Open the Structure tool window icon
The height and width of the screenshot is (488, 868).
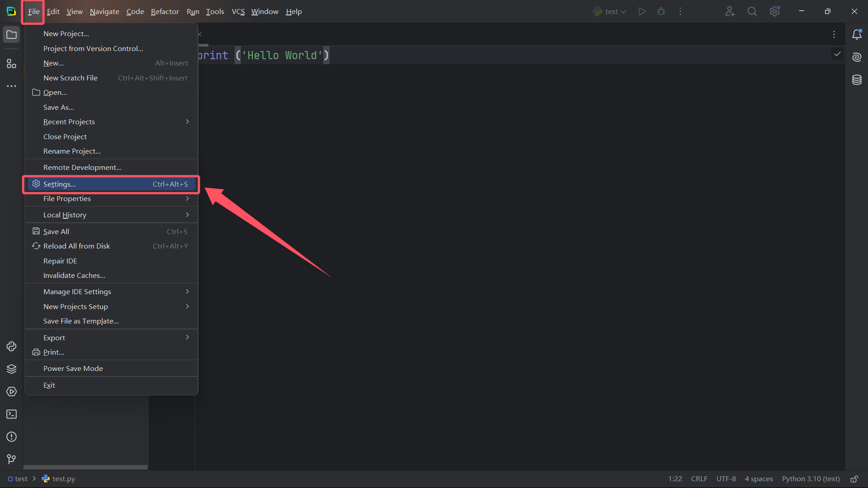(12, 64)
